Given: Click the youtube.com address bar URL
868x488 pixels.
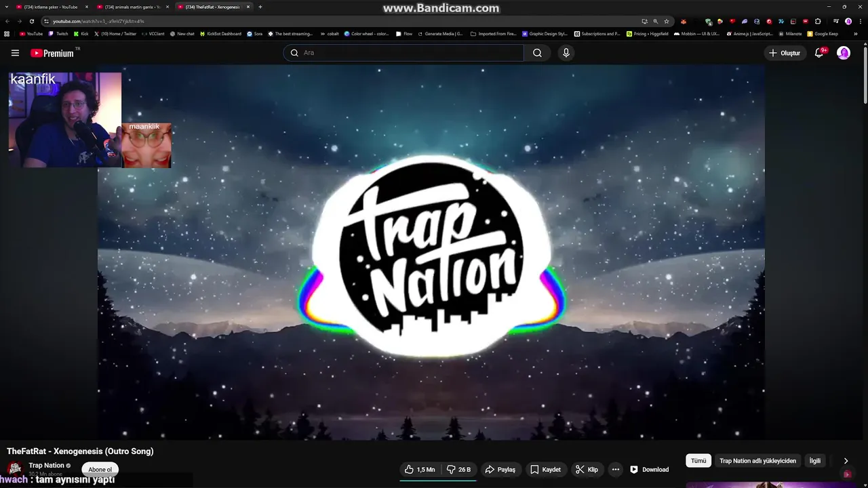Looking at the screenshot, I should coord(98,21).
